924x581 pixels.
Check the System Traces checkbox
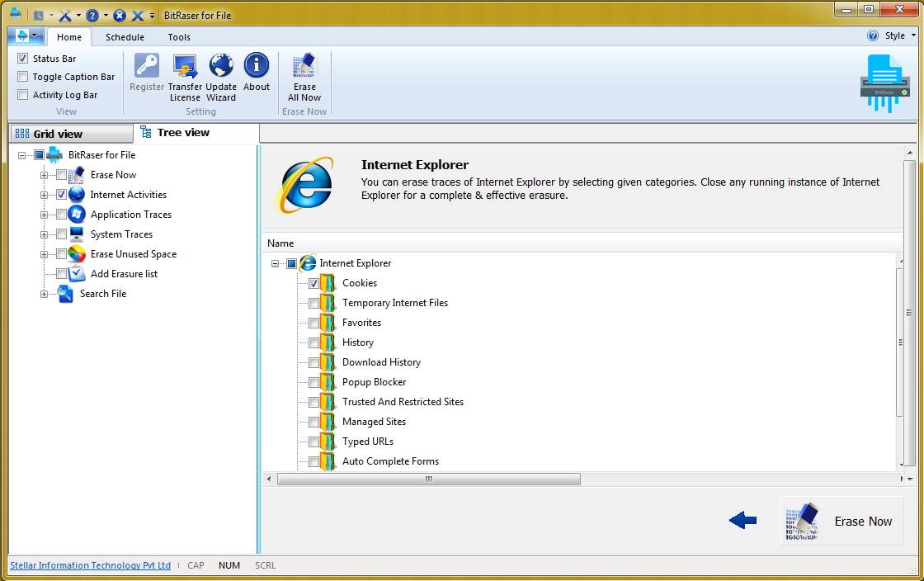pos(61,234)
